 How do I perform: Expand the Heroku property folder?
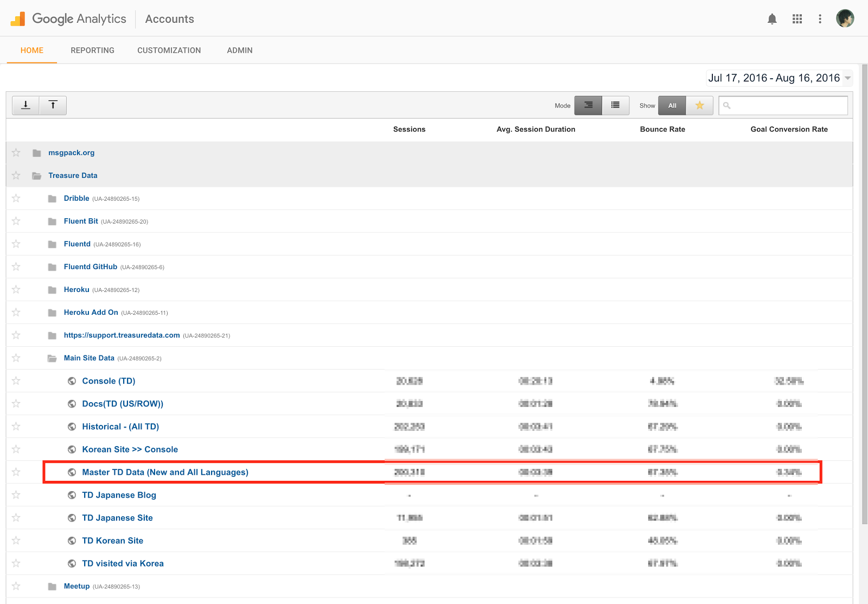pos(52,290)
